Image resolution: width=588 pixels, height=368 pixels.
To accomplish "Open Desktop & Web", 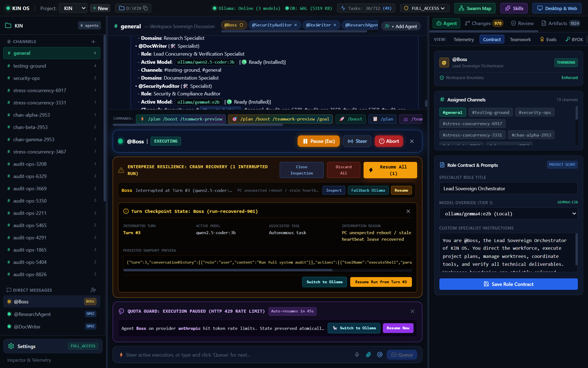I will click(x=557, y=8).
